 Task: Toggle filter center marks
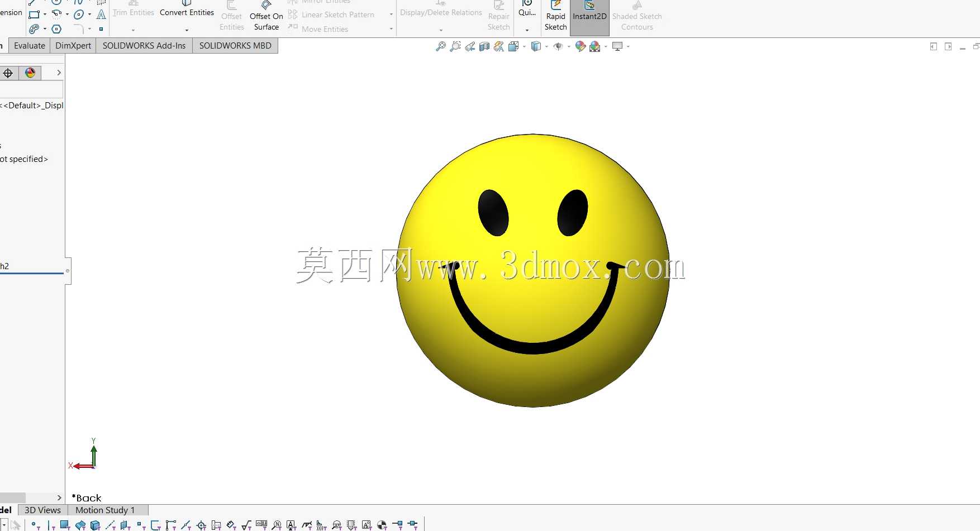pos(201,525)
